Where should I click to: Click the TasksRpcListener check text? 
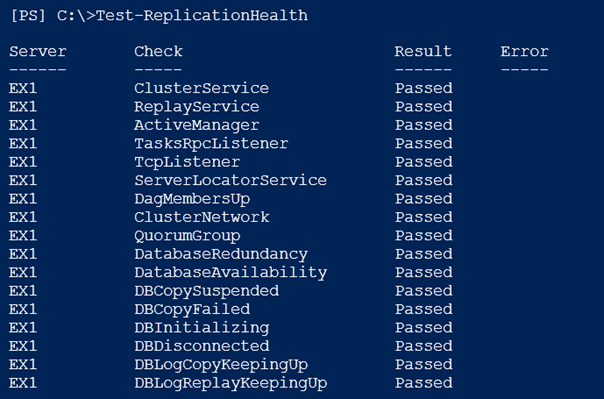(211, 144)
